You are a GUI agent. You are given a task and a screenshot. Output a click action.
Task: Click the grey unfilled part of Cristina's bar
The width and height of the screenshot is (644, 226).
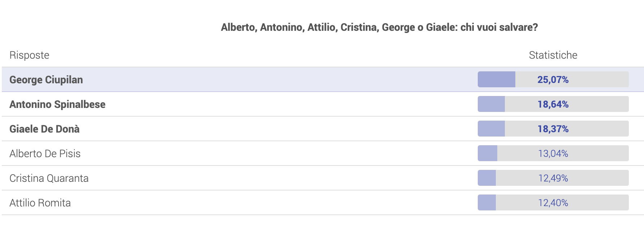(562, 178)
